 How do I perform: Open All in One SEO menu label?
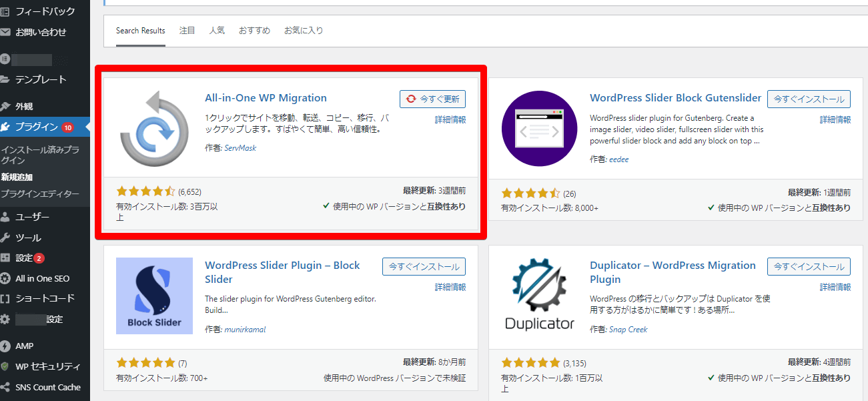[43, 278]
